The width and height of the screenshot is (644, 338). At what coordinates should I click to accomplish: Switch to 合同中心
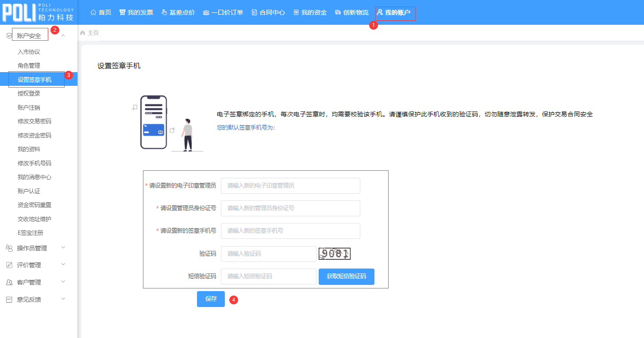coord(272,12)
